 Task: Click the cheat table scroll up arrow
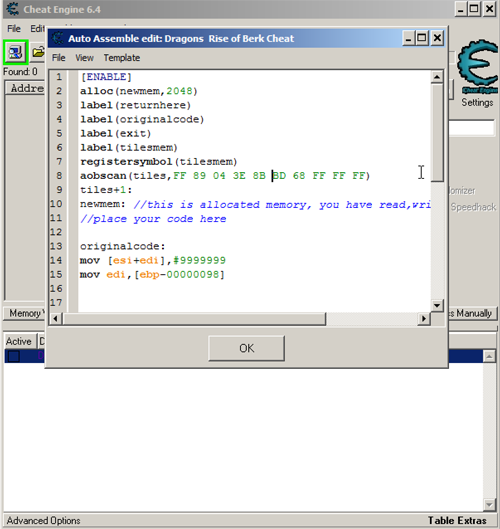(x=489, y=356)
